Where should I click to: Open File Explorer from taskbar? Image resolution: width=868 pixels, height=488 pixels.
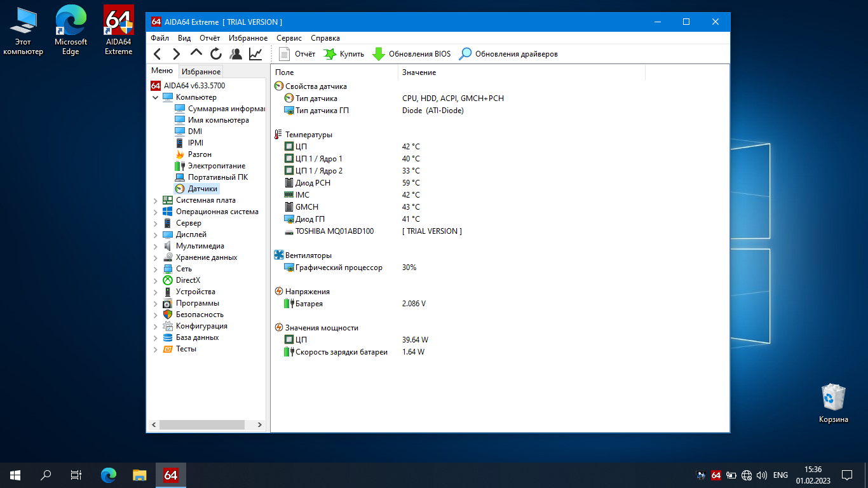coord(140,475)
